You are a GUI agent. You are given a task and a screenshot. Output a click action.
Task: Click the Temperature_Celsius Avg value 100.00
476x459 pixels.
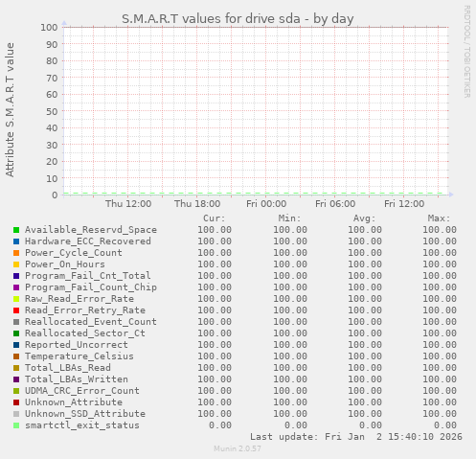[x=365, y=356]
